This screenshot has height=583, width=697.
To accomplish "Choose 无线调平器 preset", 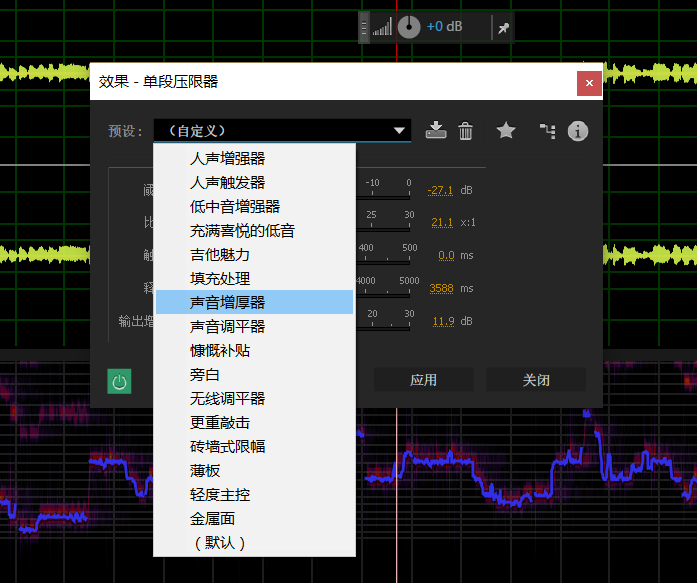I will click(x=254, y=399).
